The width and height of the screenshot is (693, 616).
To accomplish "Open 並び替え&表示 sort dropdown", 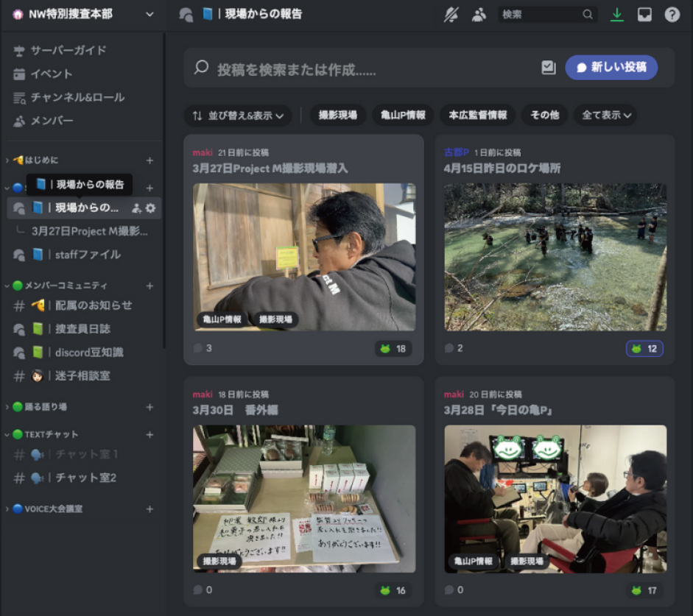I will tap(237, 116).
